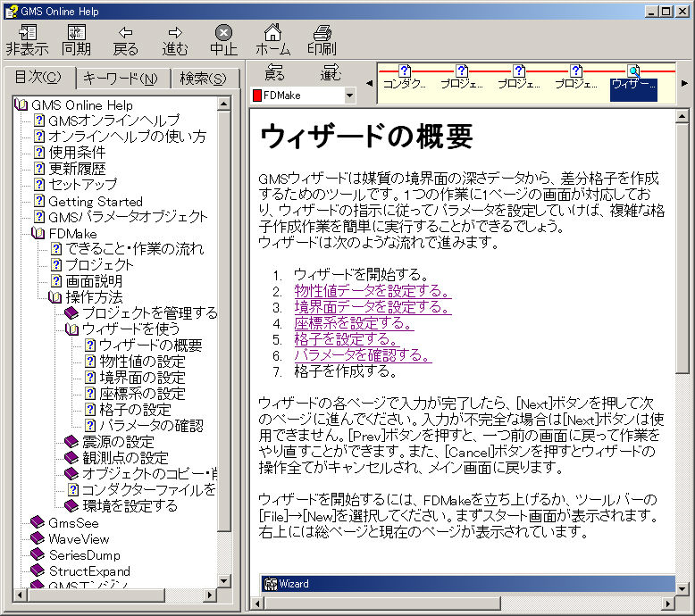The height and width of the screenshot is (616, 695).
Task: Follow the 座標系を設定する。 link
Action: tap(354, 323)
